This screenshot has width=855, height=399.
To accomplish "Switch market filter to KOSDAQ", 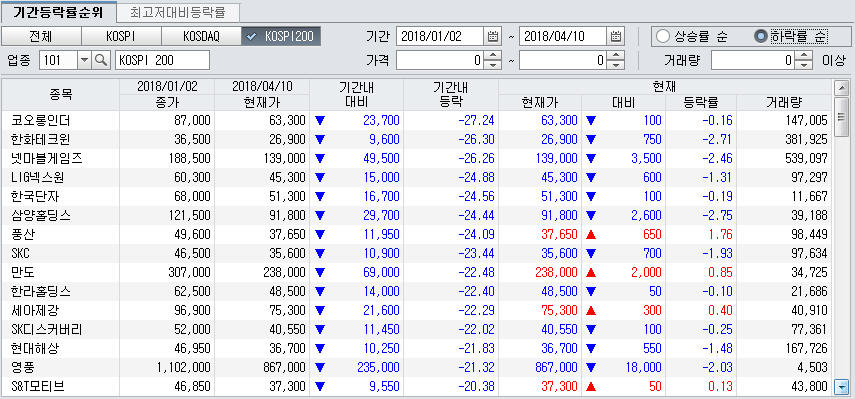I will pyautogui.click(x=201, y=37).
